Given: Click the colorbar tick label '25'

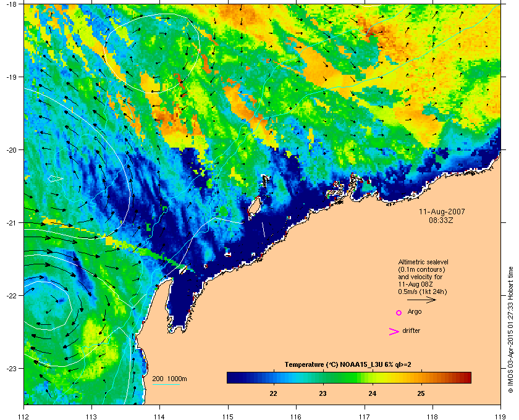Looking at the screenshot, I should click(x=421, y=393).
